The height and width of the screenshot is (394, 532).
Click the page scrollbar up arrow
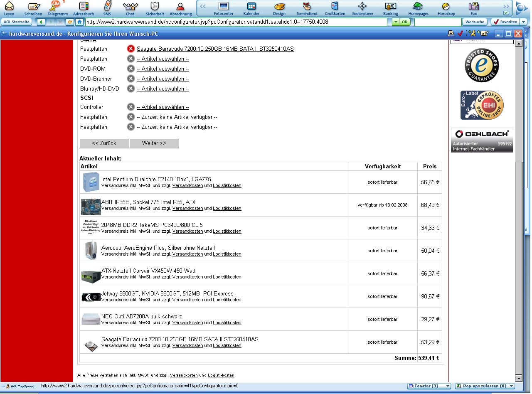[x=519, y=43]
